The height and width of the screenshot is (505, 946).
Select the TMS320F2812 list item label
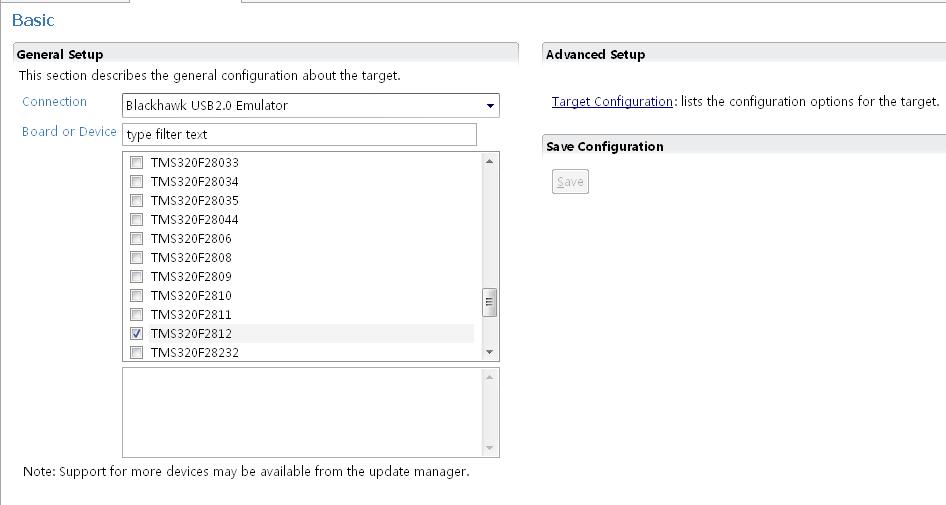coord(191,333)
